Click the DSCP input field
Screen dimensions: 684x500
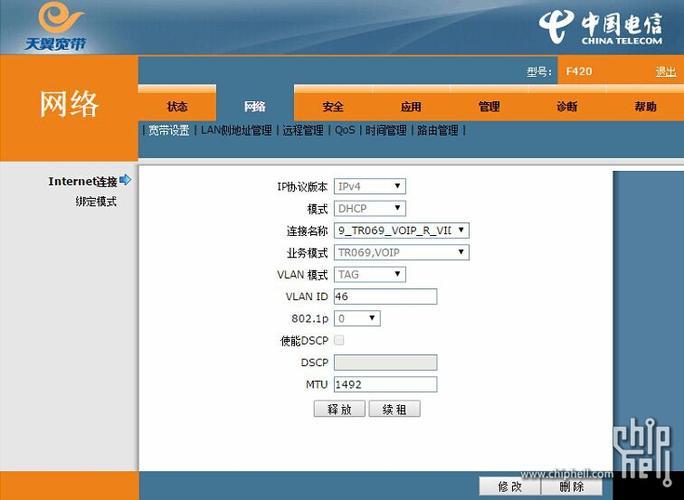click(386, 362)
